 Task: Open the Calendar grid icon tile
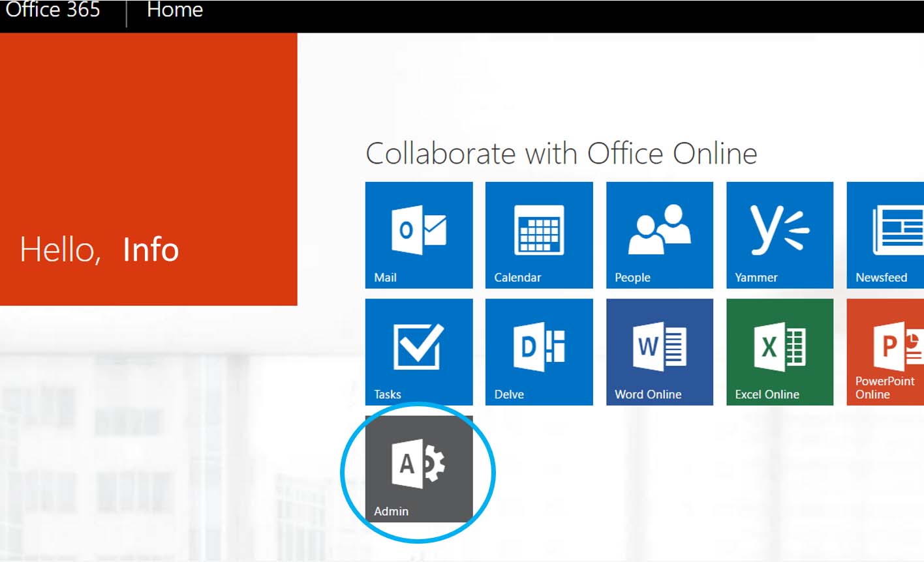(x=539, y=229)
